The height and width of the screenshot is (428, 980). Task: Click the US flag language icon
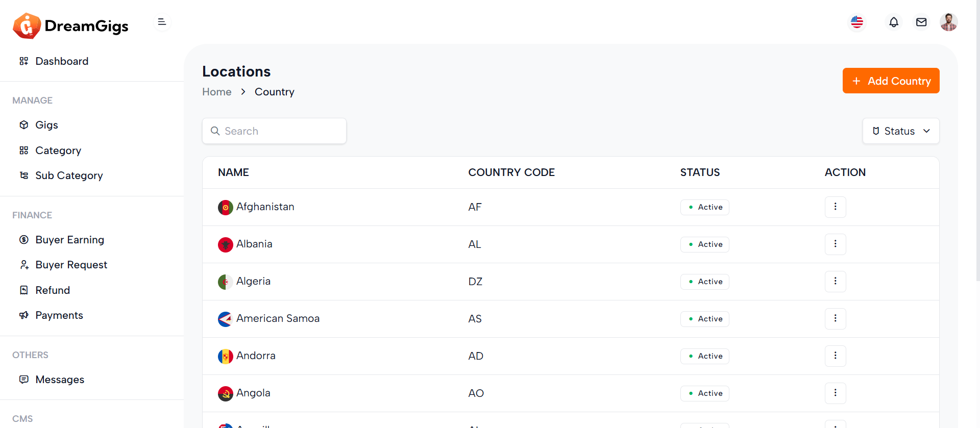[857, 22]
